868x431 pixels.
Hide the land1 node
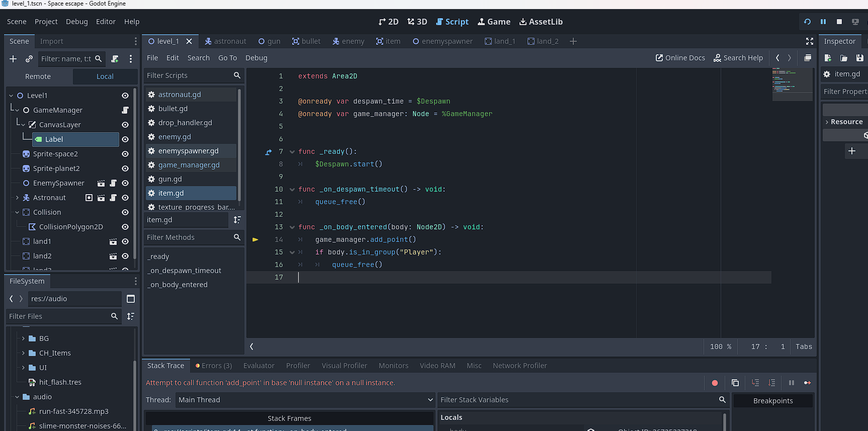coord(125,241)
